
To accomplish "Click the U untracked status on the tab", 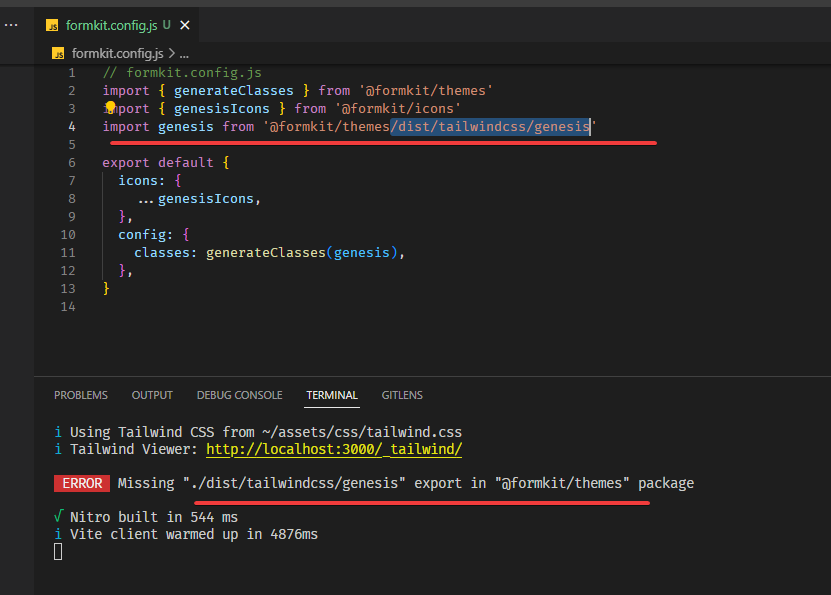I will pos(166,25).
